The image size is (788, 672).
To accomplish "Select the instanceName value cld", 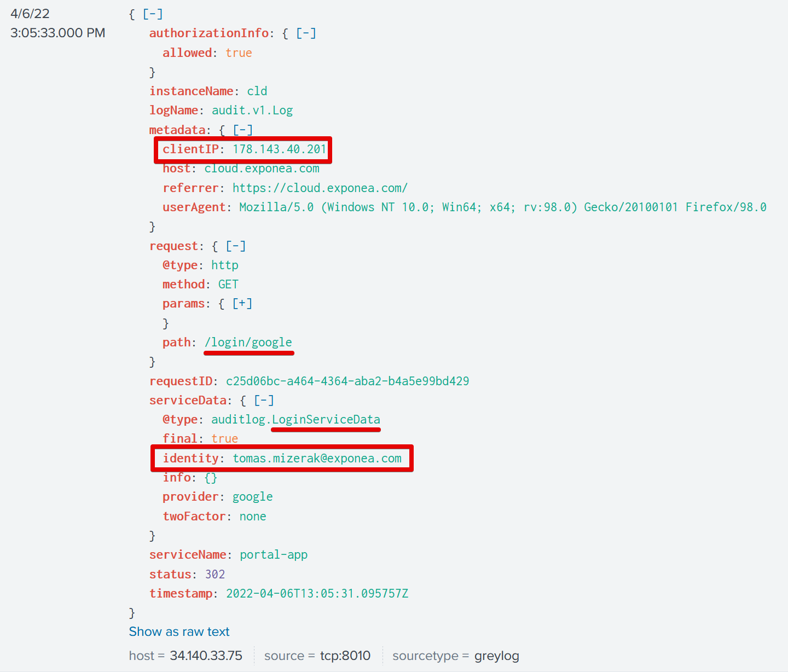I will [257, 91].
